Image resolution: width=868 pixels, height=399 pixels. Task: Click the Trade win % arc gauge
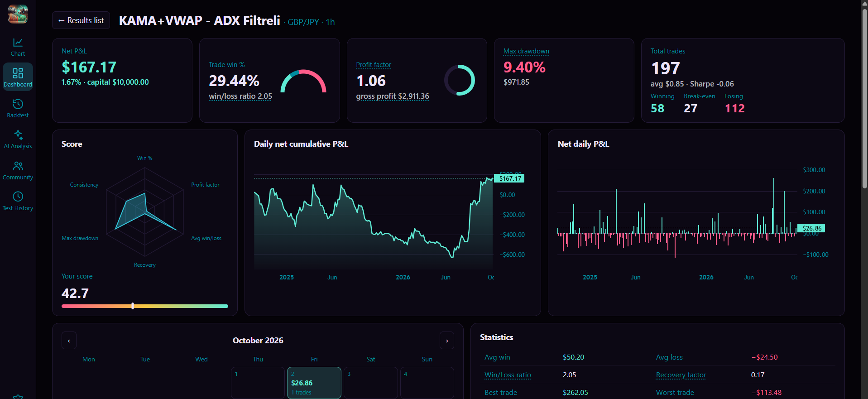click(303, 81)
